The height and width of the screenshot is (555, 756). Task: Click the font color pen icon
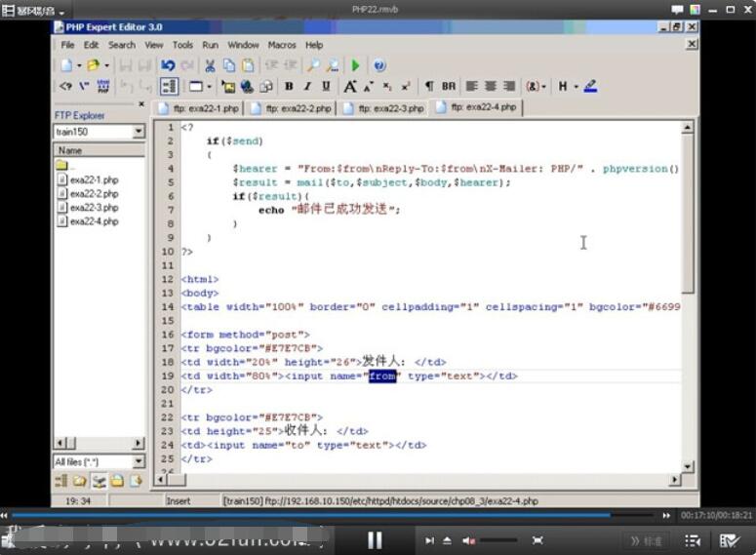tap(590, 86)
